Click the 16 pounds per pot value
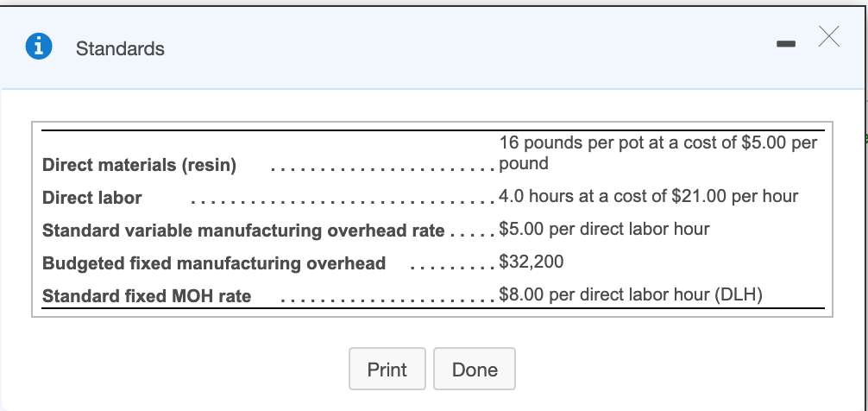This screenshot has width=868, height=411. coord(658,153)
